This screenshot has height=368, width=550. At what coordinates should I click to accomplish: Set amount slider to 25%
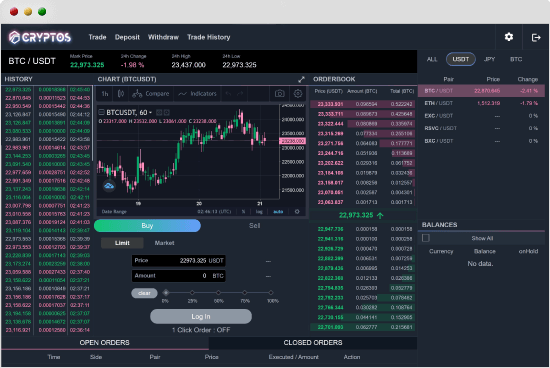[192, 293]
